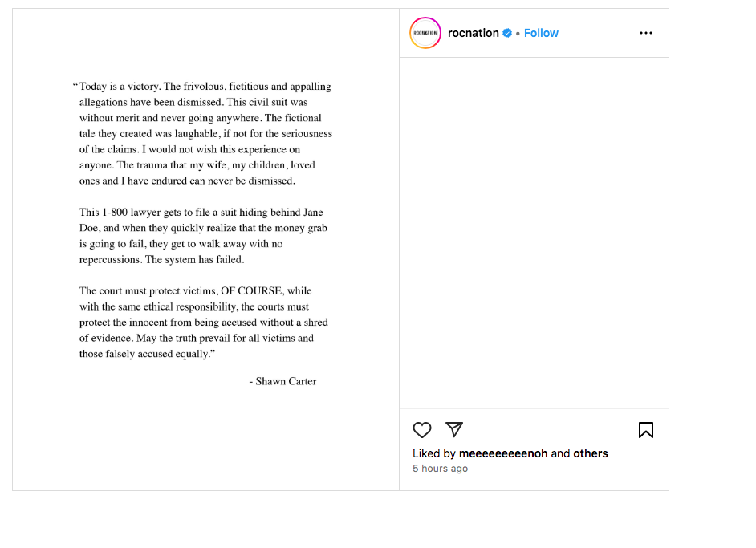The width and height of the screenshot is (756, 548).
Task: Share the post via paper plane icon
Action: coord(454,429)
